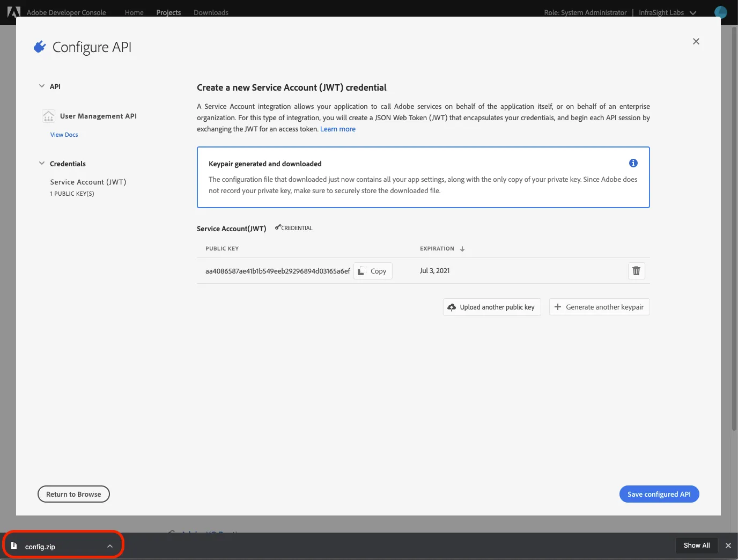Image resolution: width=738 pixels, height=560 pixels.
Task: Click the User Management API icon
Action: [48, 116]
